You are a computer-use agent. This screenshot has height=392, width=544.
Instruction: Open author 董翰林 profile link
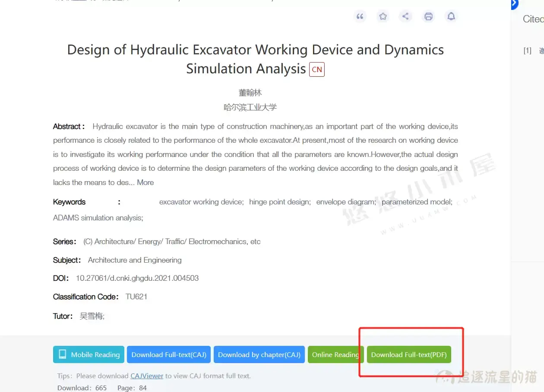250,93
